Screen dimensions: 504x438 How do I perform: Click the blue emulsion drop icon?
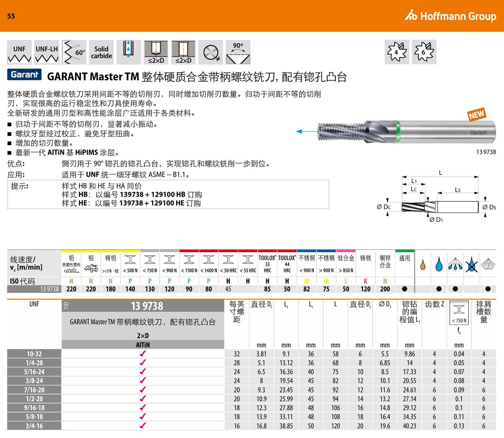pos(439,264)
